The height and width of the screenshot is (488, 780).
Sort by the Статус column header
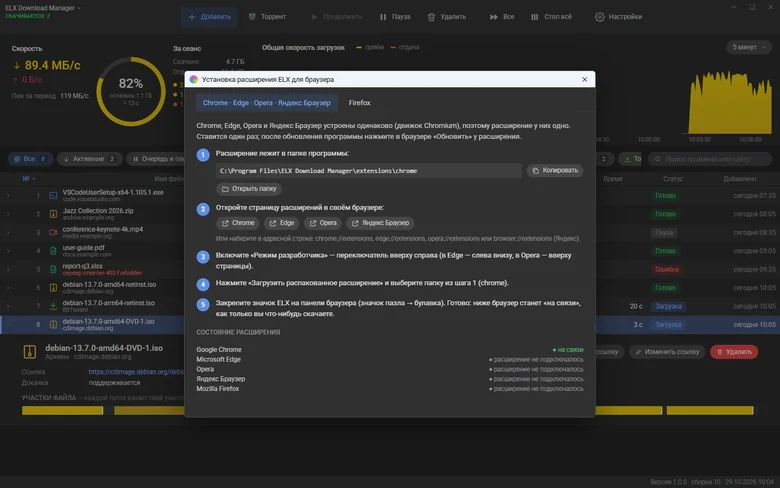tap(673, 179)
